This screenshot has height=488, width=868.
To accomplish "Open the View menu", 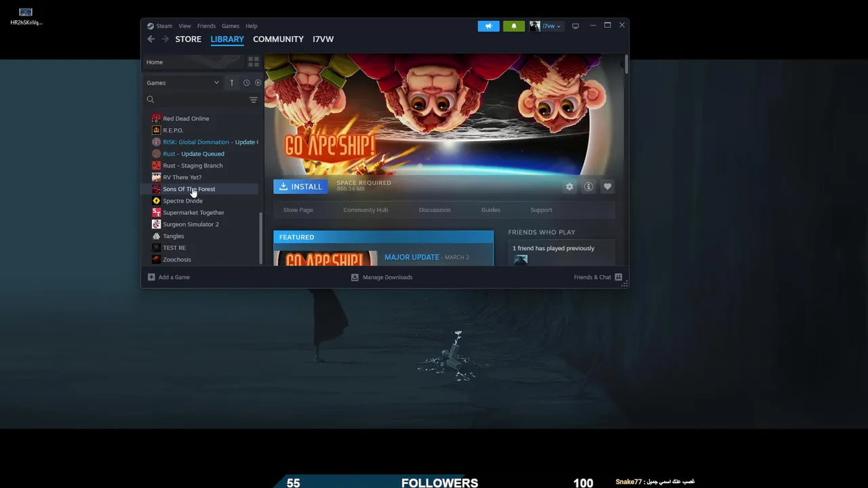I will (184, 26).
